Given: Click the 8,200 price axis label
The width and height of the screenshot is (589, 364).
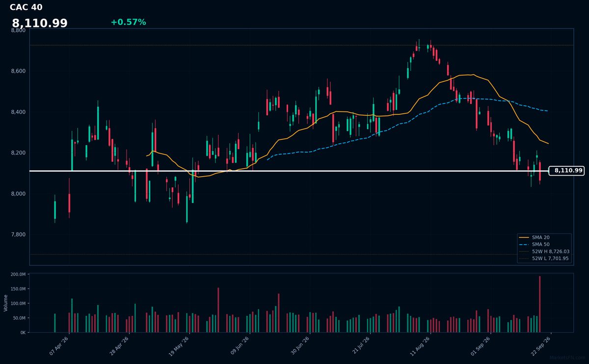Looking at the screenshot, I should (x=18, y=153).
